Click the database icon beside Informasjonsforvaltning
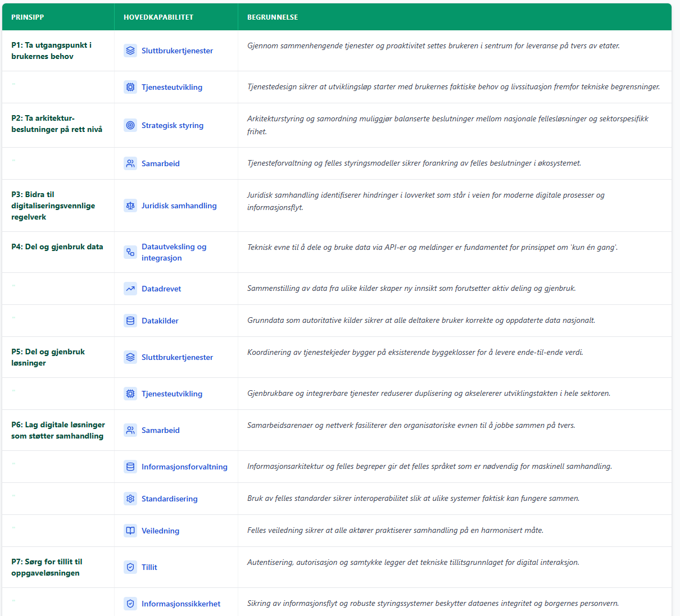The image size is (680, 616). tap(130, 467)
